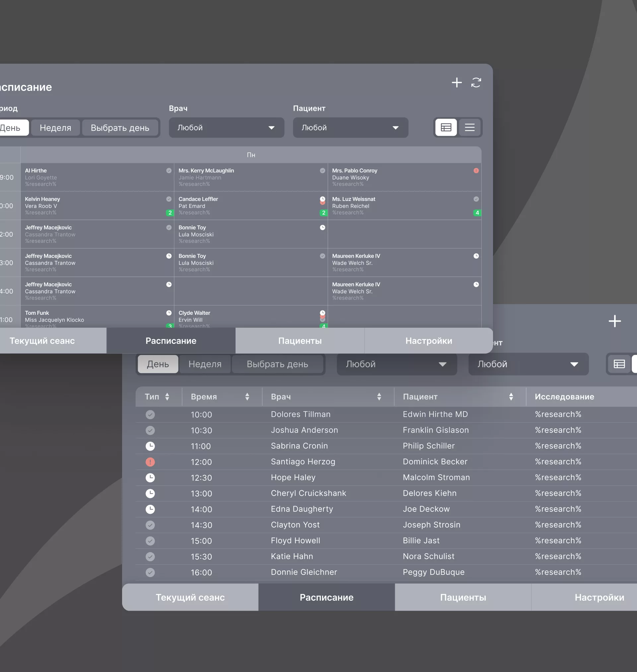
Task: Open Текущий сеанс tab in lower panel
Action: tap(190, 597)
